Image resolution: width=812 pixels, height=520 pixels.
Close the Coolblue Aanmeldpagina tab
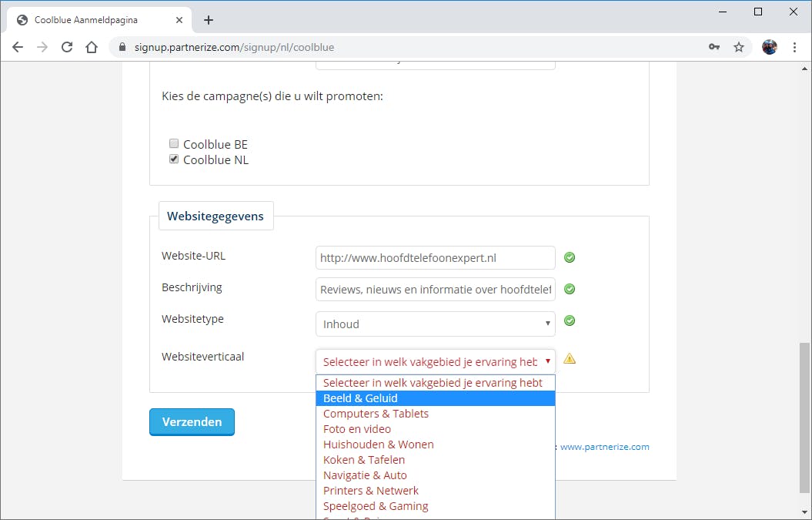(x=179, y=20)
